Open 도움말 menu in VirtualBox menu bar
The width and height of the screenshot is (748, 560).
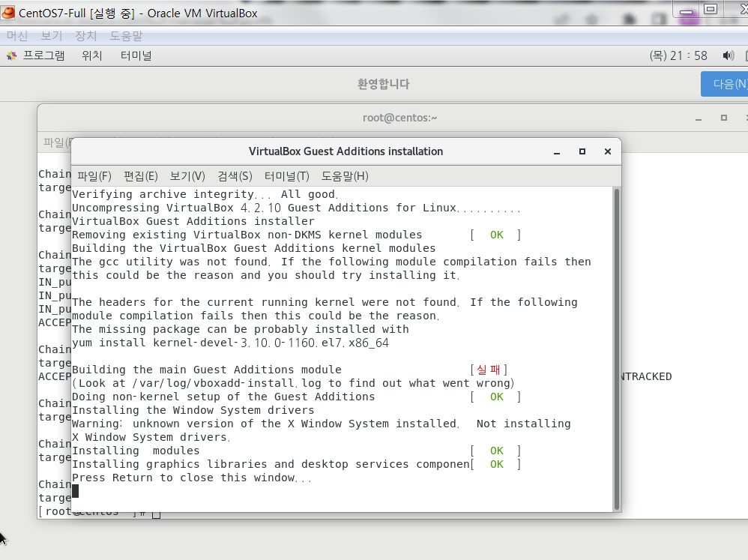(x=126, y=36)
